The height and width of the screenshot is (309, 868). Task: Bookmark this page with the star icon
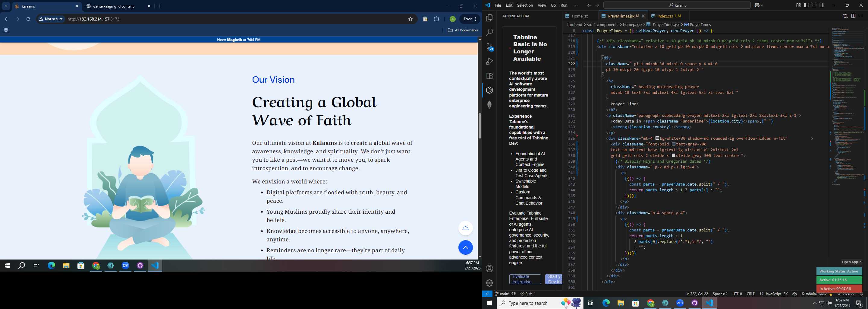coord(410,19)
